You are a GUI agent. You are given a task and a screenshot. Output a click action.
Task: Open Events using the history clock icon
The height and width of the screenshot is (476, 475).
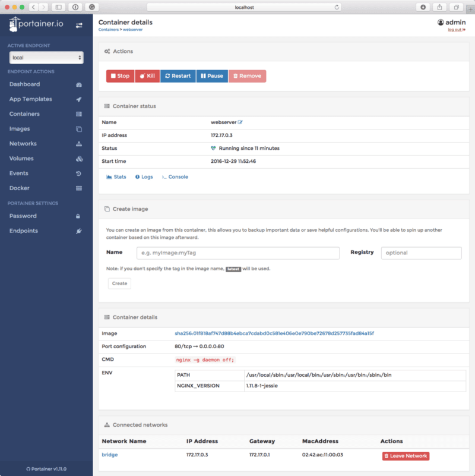point(79,173)
